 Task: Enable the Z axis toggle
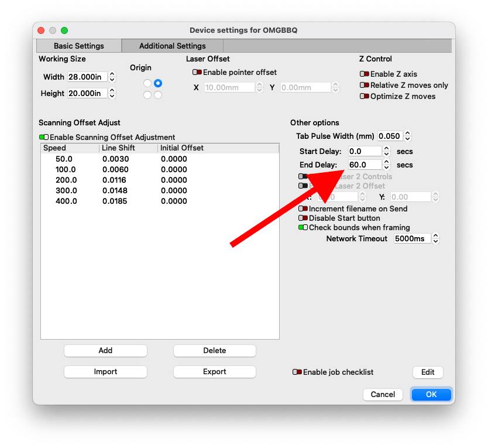pyautogui.click(x=365, y=74)
